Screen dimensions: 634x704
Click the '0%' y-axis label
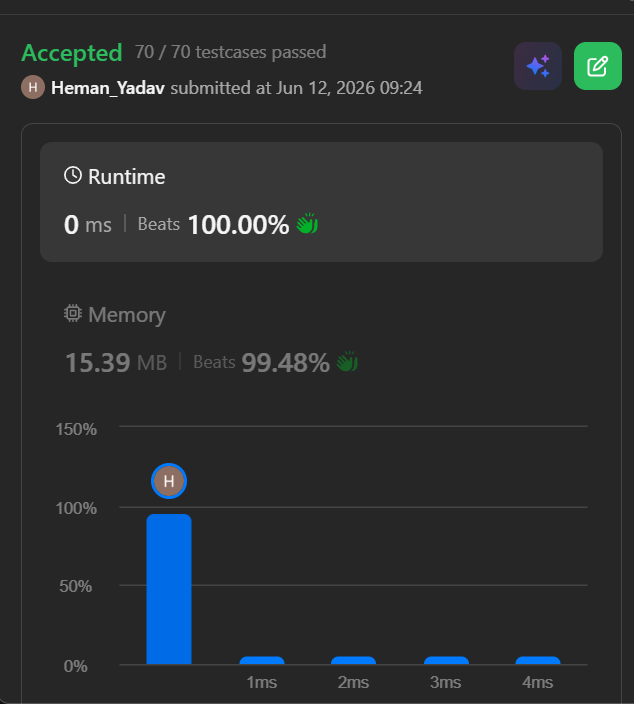[75, 666]
